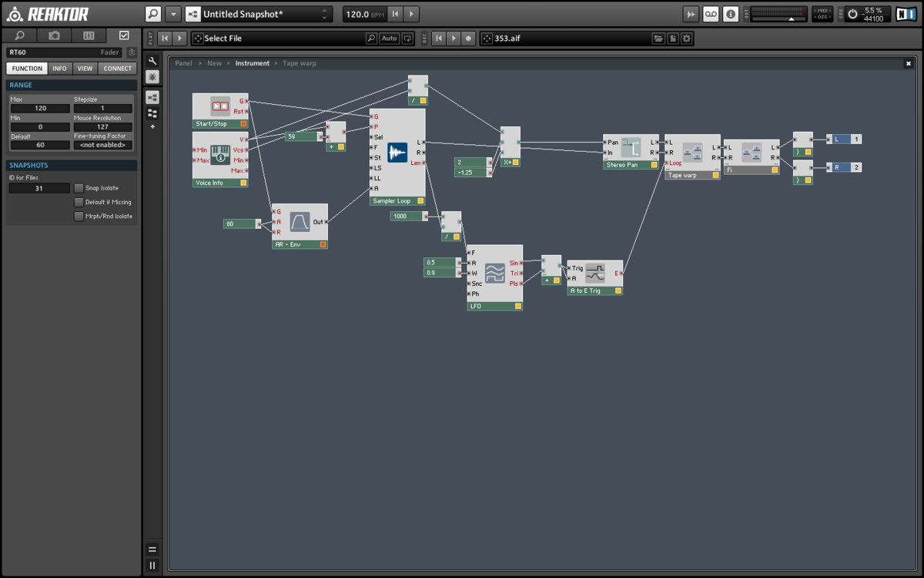
Task: Click the audio engine power button
Action: [x=852, y=14]
